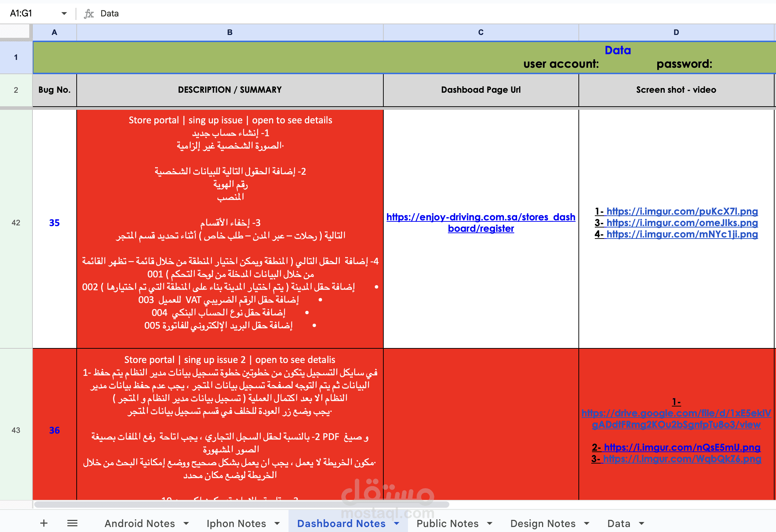Switch to the Android Notes sheet

coord(139,523)
